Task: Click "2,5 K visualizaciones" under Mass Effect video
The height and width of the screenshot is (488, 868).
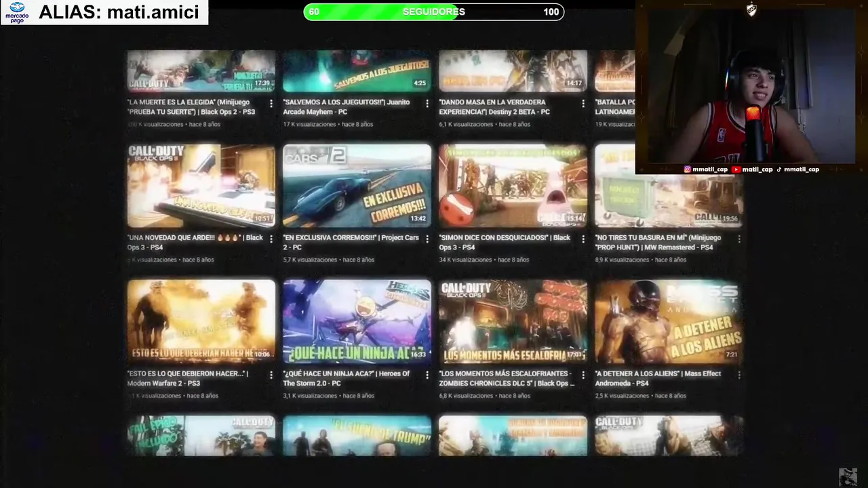Action: [x=623, y=396]
